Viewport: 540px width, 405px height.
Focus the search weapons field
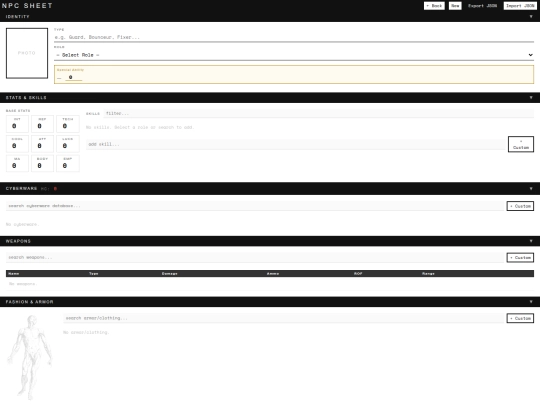point(255,258)
